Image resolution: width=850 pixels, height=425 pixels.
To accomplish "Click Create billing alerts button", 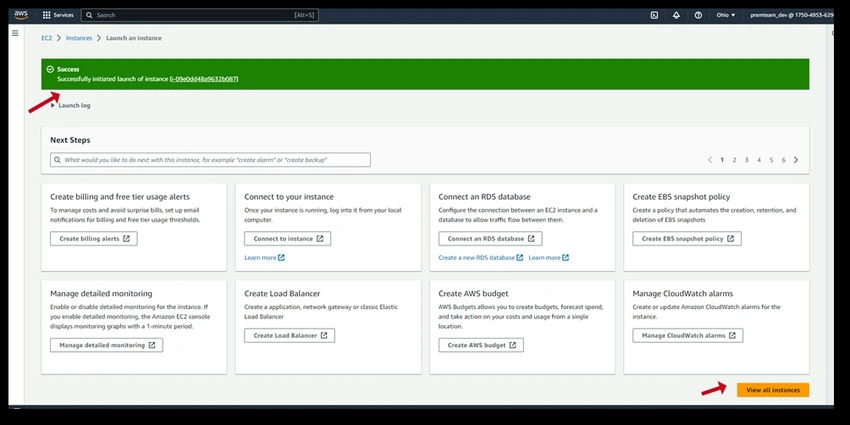I will (94, 239).
